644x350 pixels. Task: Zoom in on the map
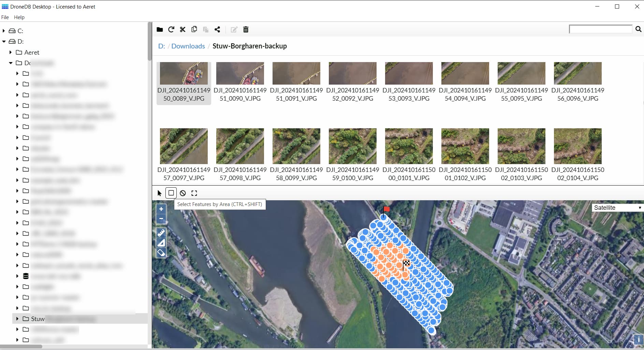click(161, 209)
